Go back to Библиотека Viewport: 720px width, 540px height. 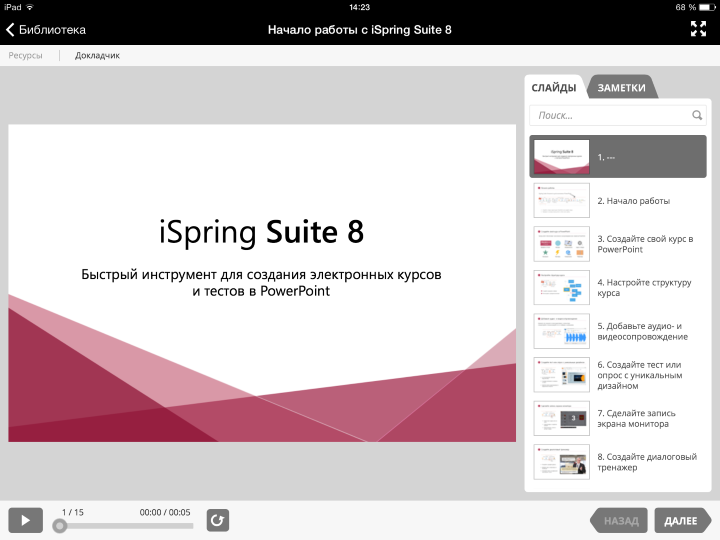point(45,30)
